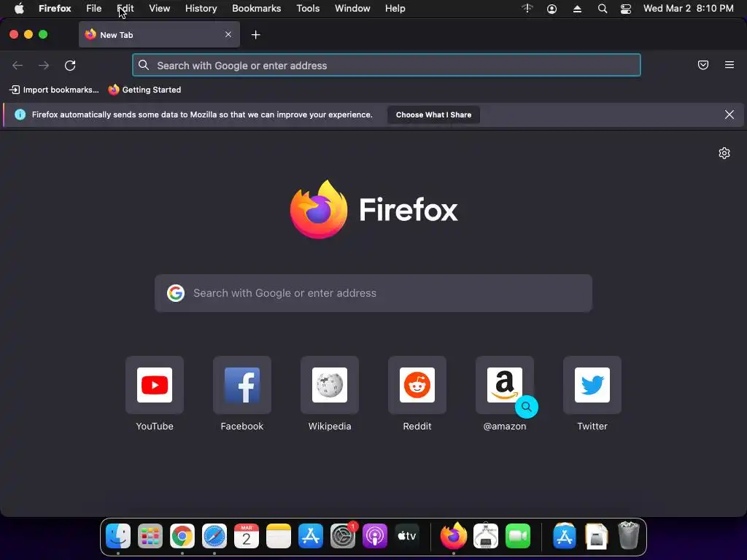Image resolution: width=747 pixels, height=560 pixels.
Task: Select the New Tab tab
Action: (x=159, y=34)
